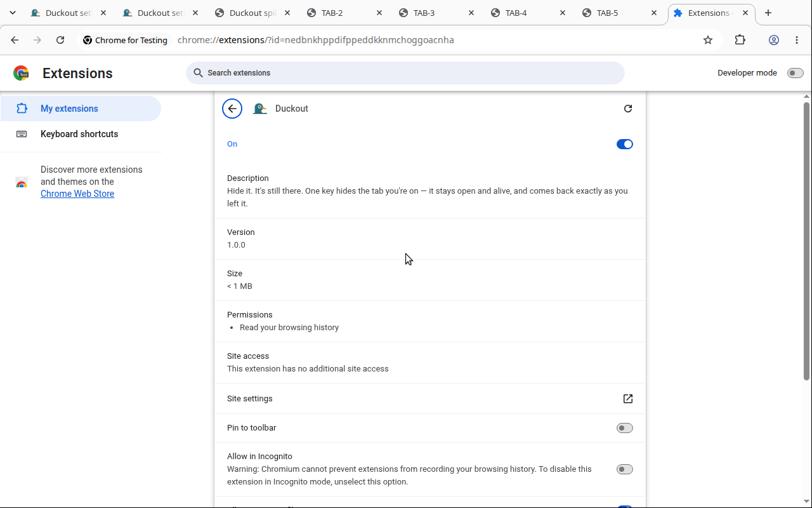Click the no additional site access text

point(308,369)
